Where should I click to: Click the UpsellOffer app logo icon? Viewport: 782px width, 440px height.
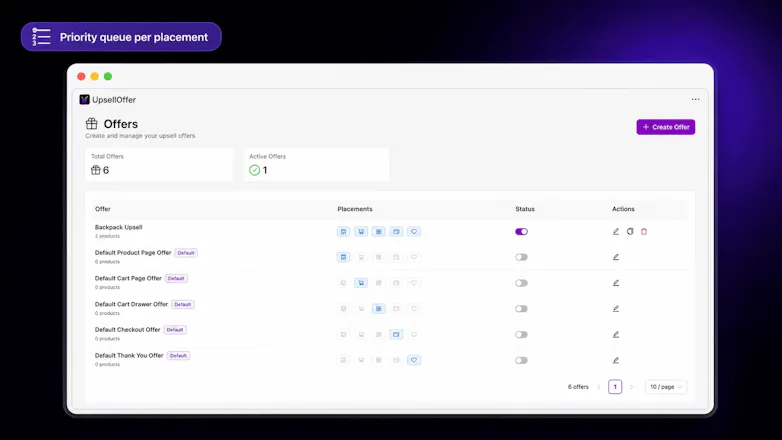click(x=84, y=100)
